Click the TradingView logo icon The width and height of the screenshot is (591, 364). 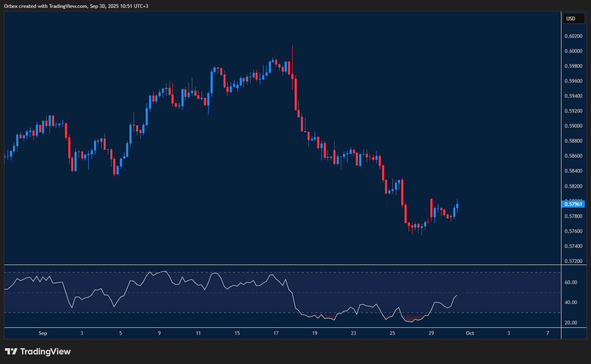(11, 352)
